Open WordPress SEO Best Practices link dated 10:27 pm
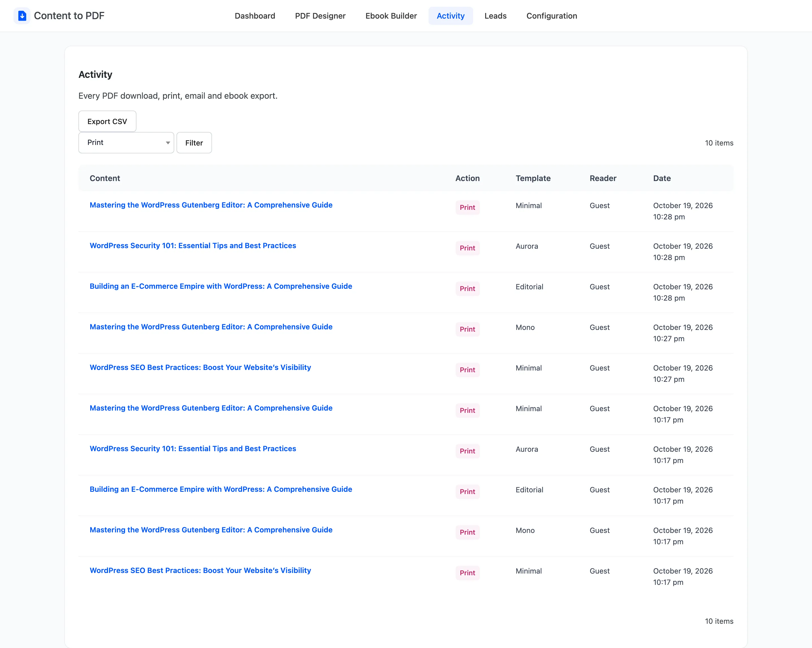 [x=200, y=367]
